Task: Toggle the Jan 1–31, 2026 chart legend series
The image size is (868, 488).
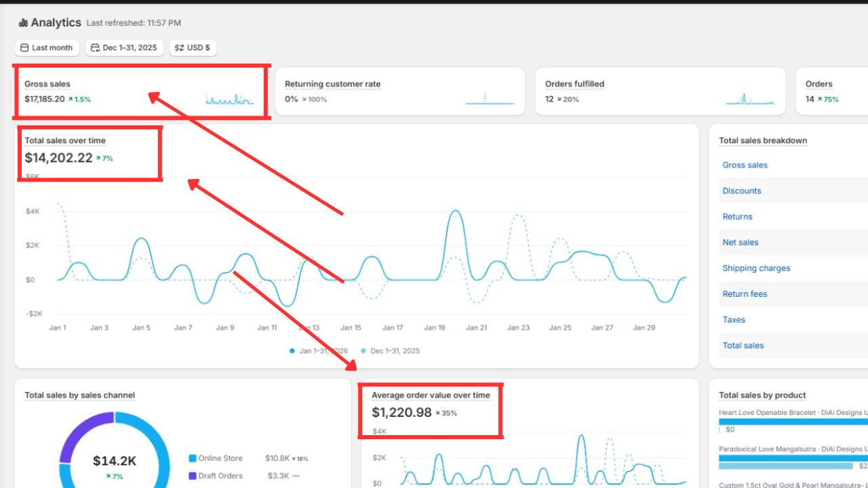Action: click(319, 351)
